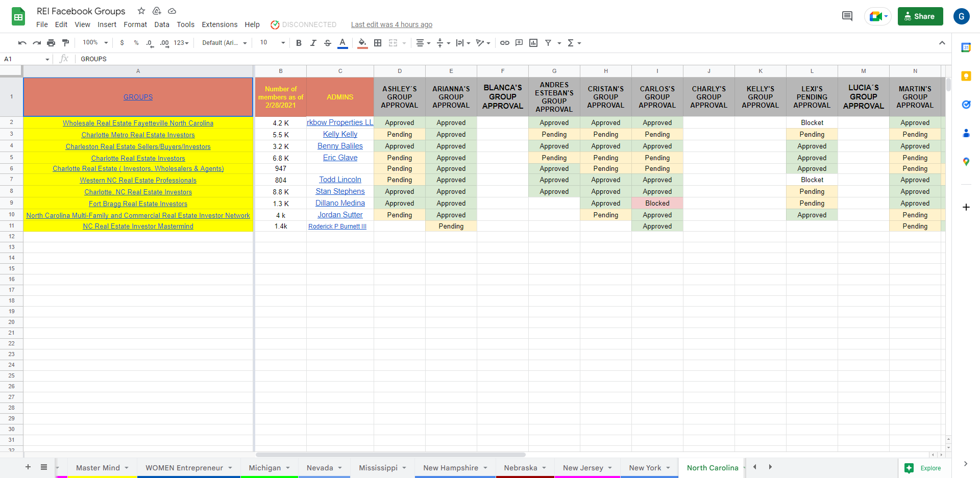Screen dimensions: 980x478
Task: Star the REI Facebook Groups document
Action: tap(141, 11)
